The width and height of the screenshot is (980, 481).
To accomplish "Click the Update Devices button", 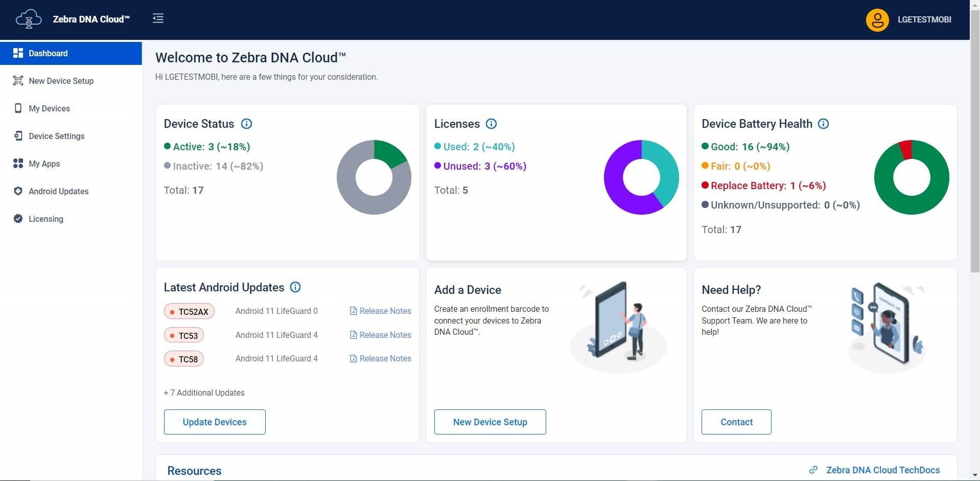I will point(215,422).
